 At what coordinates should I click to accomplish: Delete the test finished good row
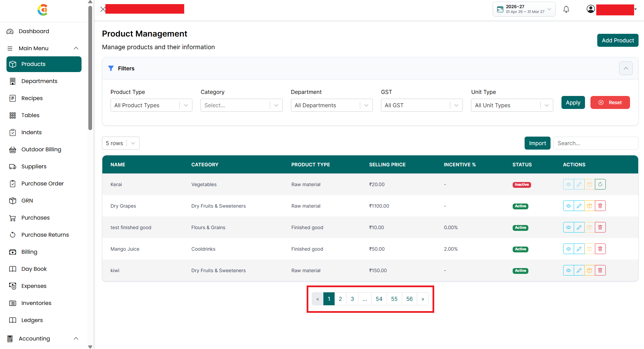click(600, 227)
